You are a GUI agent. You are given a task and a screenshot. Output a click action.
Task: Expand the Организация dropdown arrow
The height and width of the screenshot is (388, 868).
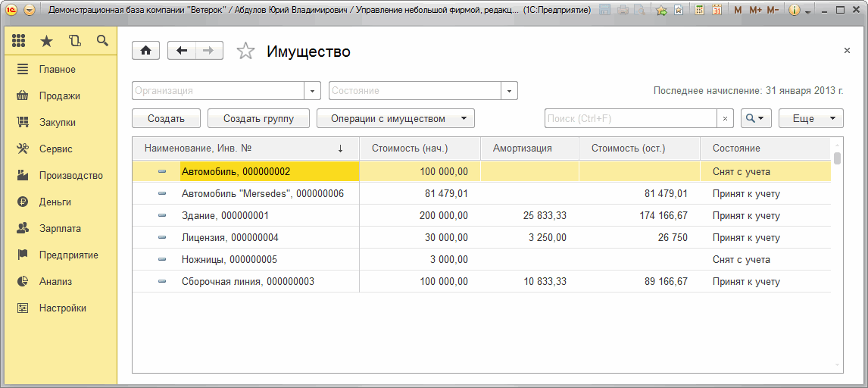pos(313,91)
